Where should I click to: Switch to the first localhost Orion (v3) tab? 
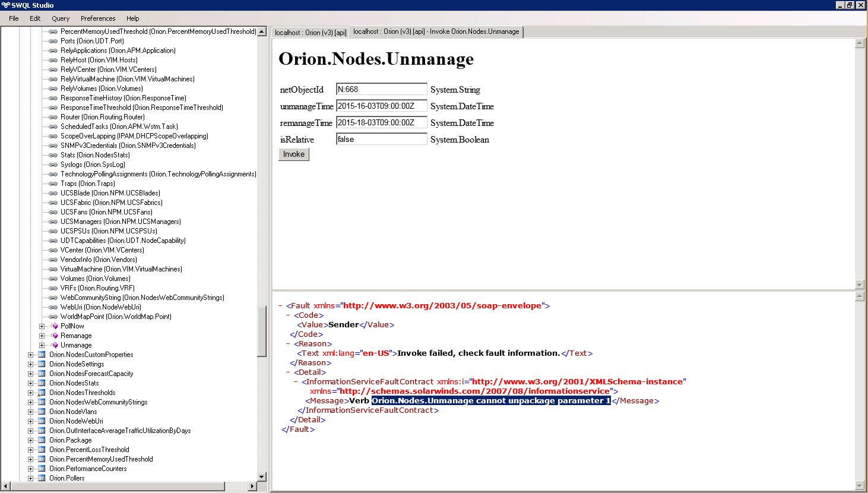pyautogui.click(x=311, y=33)
